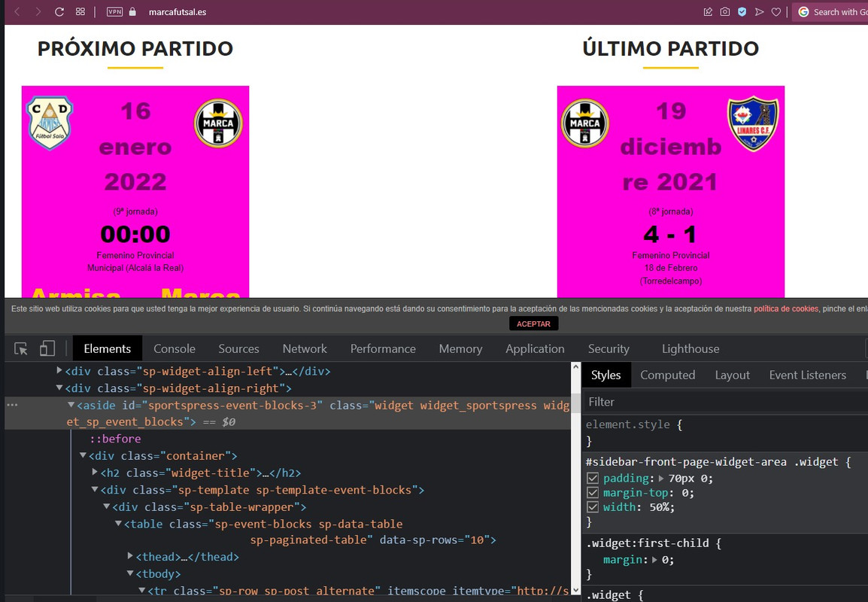Click the Marca logo in Próximo Partido
Screen dimensions: 868x602
point(218,123)
